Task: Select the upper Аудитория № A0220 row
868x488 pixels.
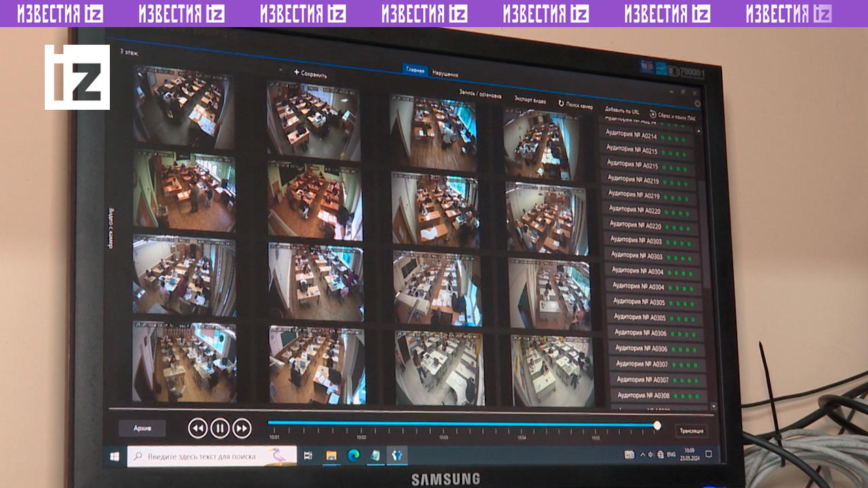Action: pyautogui.click(x=652, y=211)
